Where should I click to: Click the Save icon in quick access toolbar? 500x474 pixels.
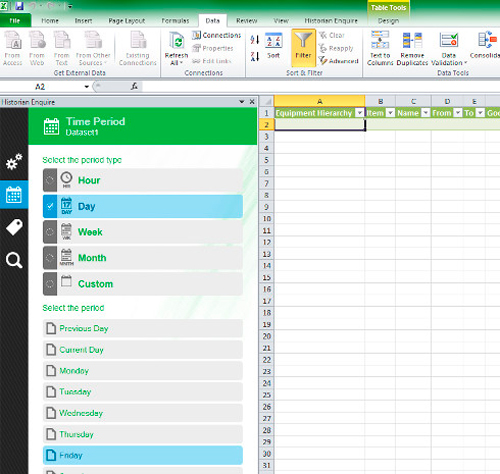(19, 6)
